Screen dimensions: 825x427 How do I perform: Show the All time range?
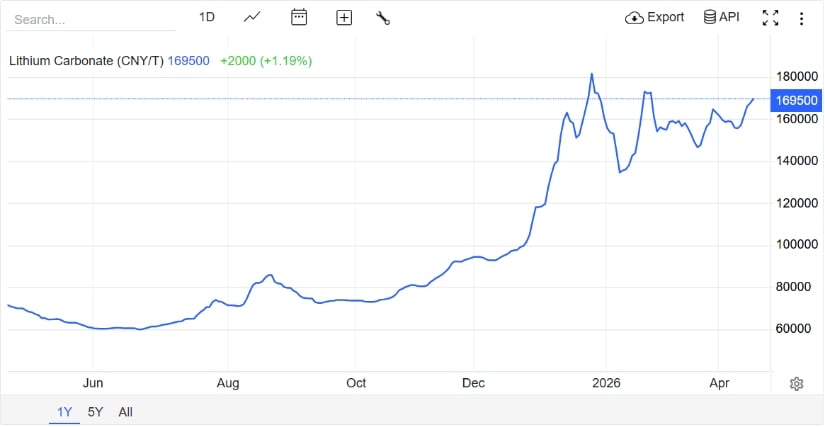pyautogui.click(x=125, y=411)
